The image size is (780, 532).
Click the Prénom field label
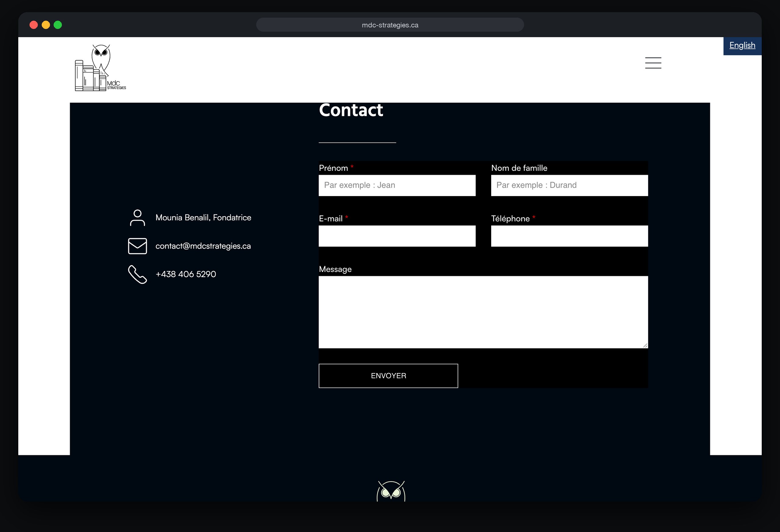coord(333,168)
